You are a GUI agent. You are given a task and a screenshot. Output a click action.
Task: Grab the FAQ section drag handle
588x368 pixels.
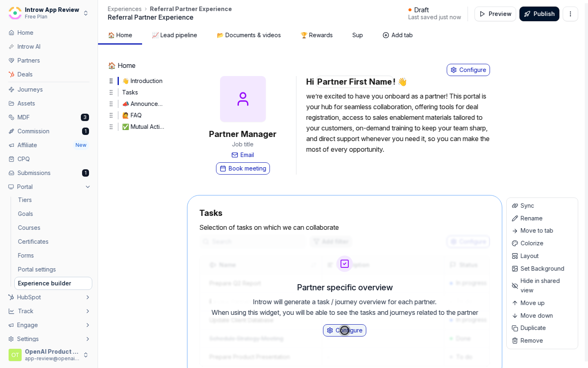pos(111,115)
